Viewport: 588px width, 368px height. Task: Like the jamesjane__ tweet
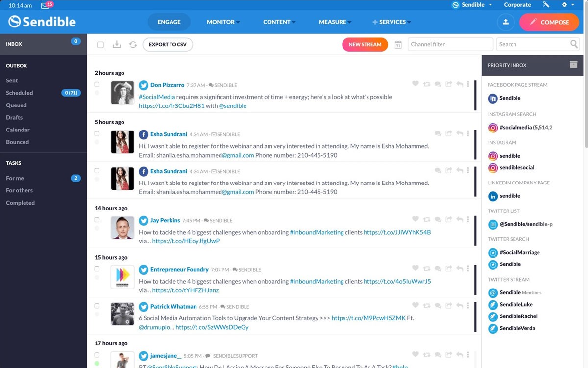click(416, 355)
